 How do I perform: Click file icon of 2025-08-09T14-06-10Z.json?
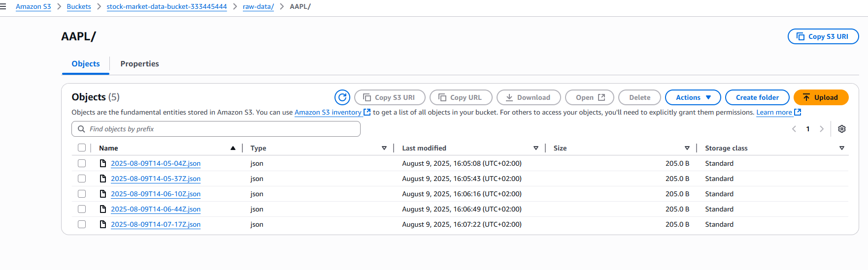point(103,194)
